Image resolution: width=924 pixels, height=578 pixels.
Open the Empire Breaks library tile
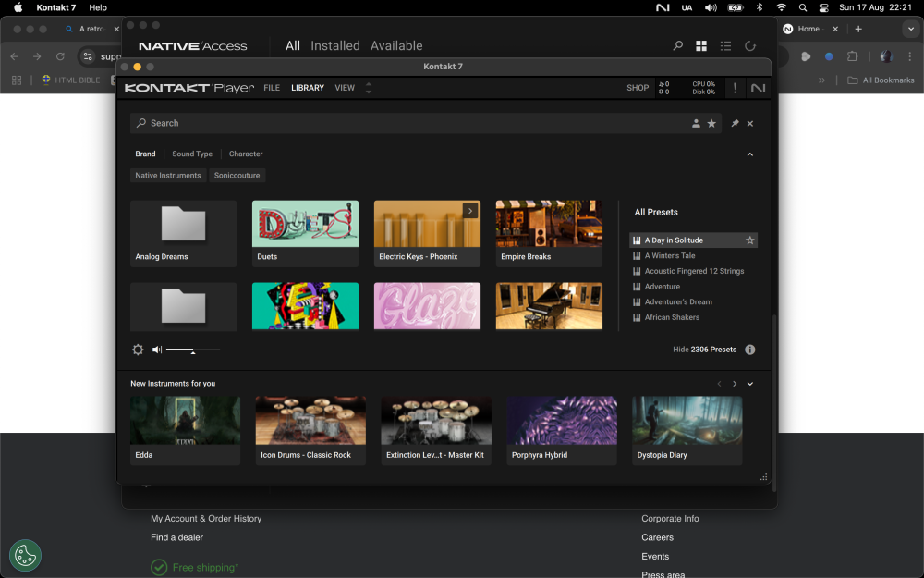click(x=549, y=234)
